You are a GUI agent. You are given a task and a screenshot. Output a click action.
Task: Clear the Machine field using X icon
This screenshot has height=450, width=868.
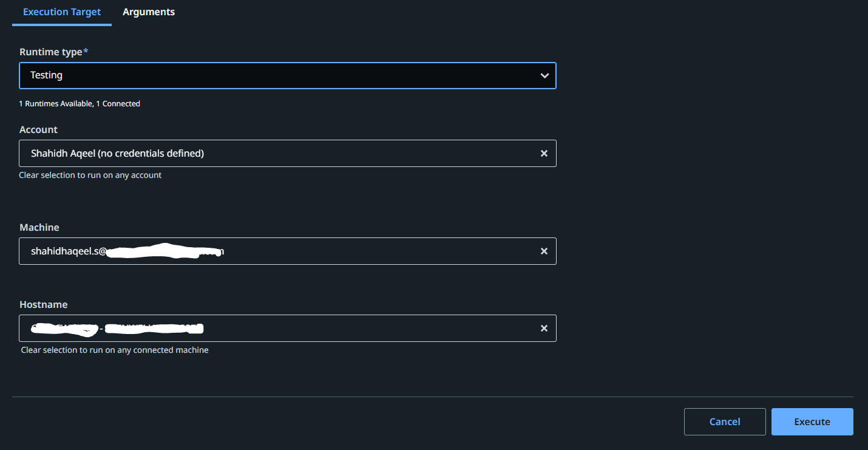click(x=544, y=251)
